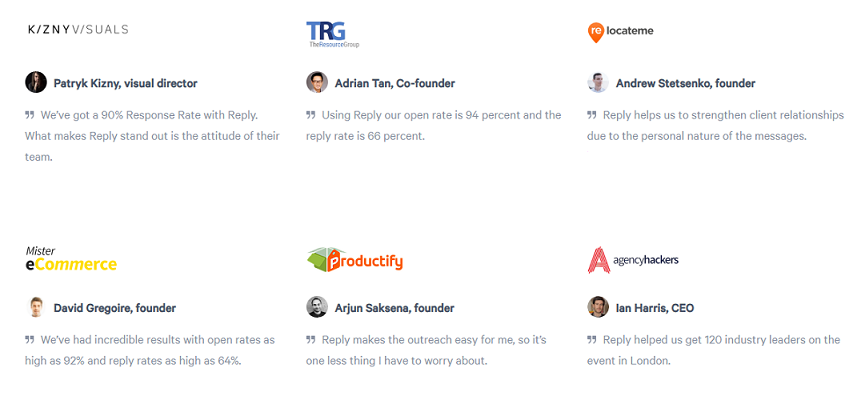This screenshot has width=857, height=412.
Task: Select the name Ian Harris, CEO
Action: coord(655,309)
